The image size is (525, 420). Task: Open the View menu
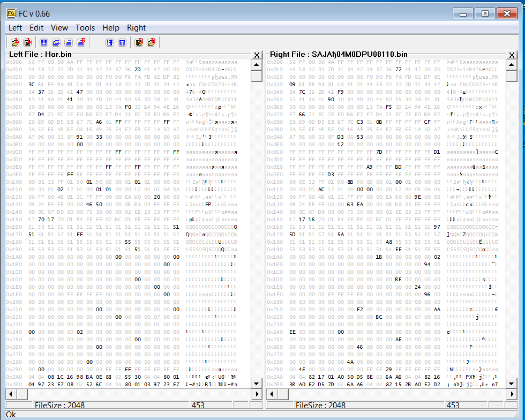(x=59, y=28)
